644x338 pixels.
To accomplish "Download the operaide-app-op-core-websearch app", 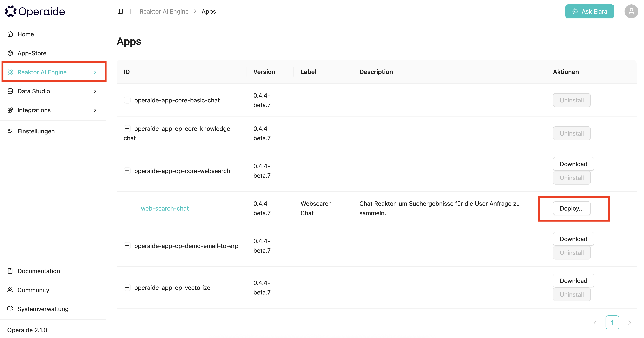I will (574, 164).
